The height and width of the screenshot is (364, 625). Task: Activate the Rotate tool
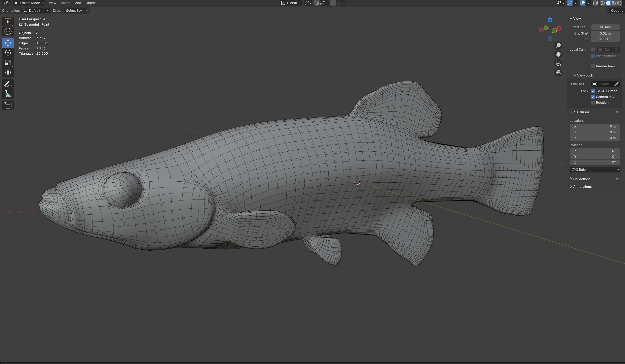click(x=8, y=53)
